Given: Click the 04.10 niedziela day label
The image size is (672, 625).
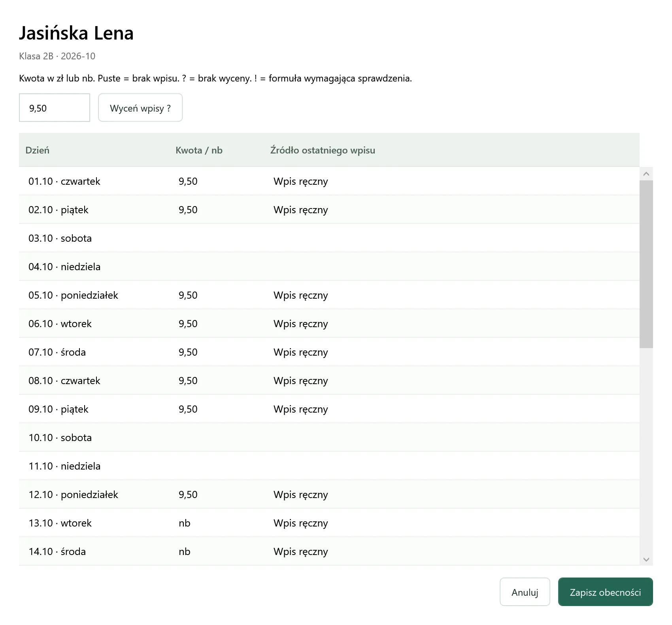Looking at the screenshot, I should [x=64, y=267].
